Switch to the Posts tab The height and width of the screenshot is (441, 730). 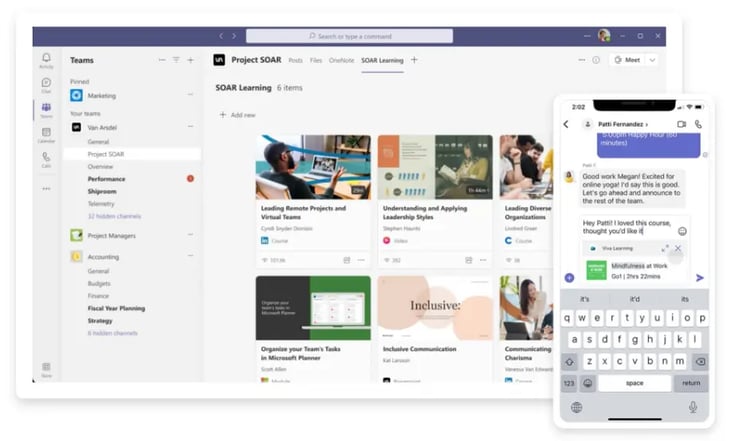point(296,60)
